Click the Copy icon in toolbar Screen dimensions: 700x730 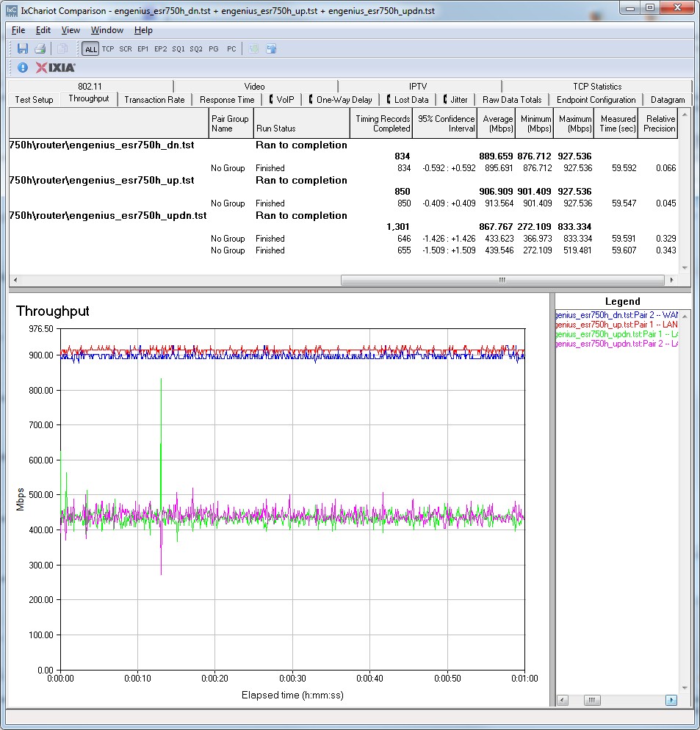coord(62,48)
